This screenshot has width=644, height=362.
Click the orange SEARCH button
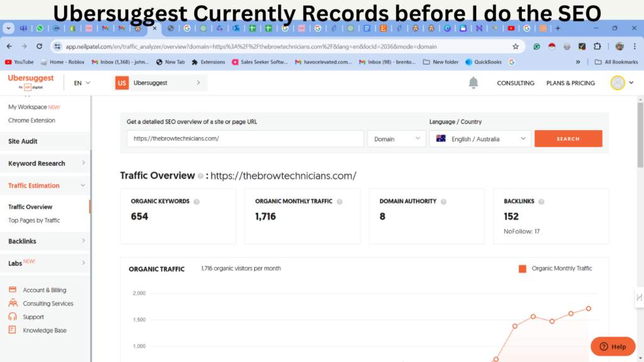point(568,139)
